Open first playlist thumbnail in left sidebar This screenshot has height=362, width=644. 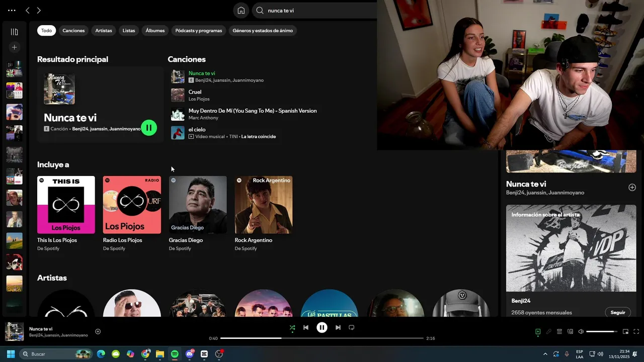pos(14,69)
